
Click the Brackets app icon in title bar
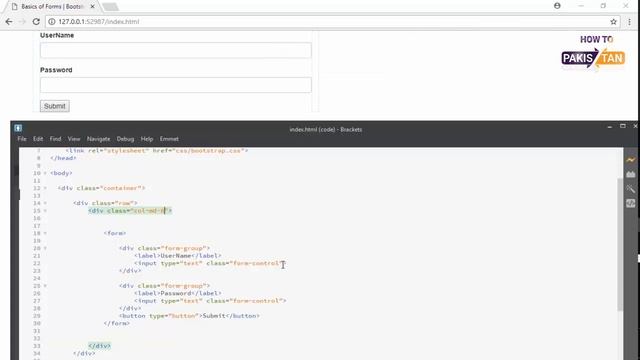pyautogui.click(x=18, y=128)
